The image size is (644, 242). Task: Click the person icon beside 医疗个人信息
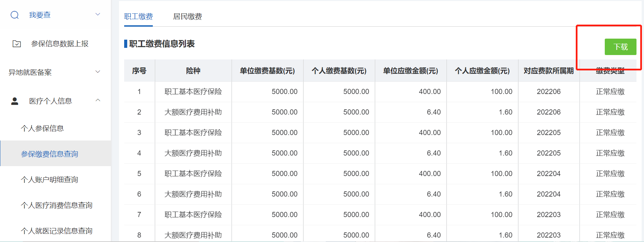(x=15, y=101)
